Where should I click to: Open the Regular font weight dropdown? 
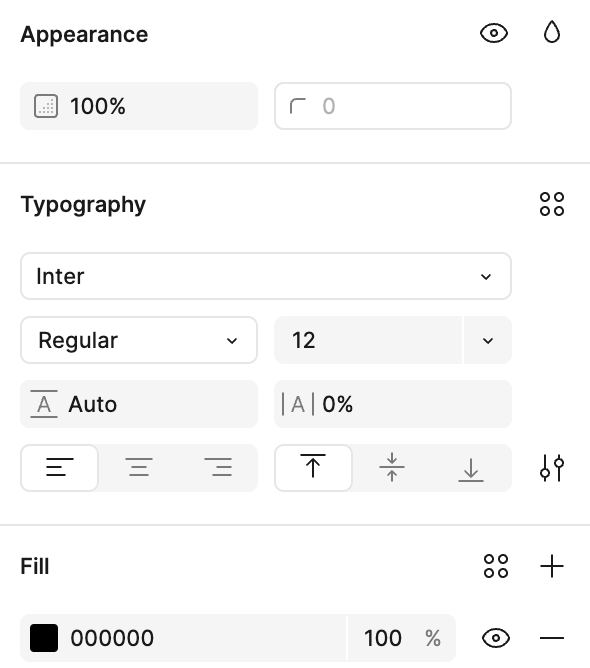(139, 340)
